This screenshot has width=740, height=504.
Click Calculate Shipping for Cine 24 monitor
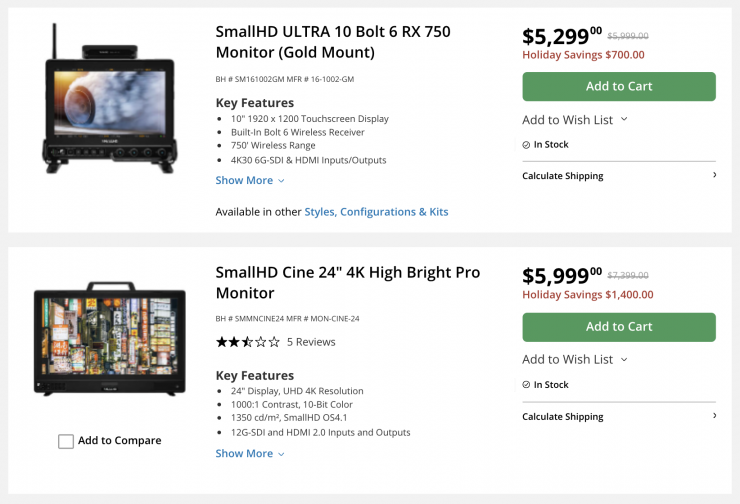[x=563, y=417]
